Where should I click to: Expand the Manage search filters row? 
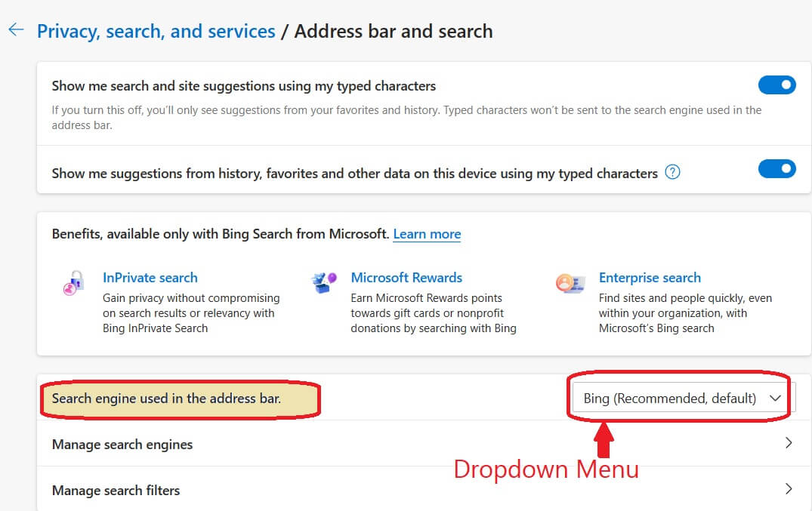click(x=116, y=491)
